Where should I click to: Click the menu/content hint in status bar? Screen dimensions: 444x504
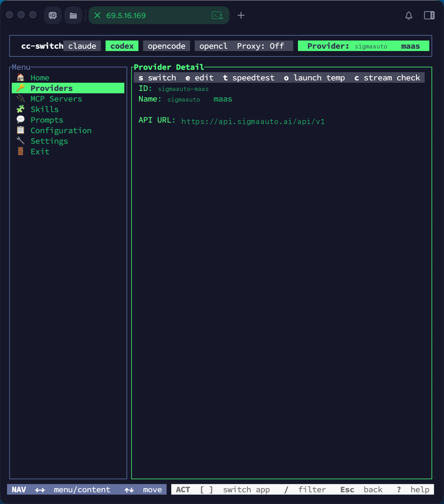pyautogui.click(x=73, y=489)
